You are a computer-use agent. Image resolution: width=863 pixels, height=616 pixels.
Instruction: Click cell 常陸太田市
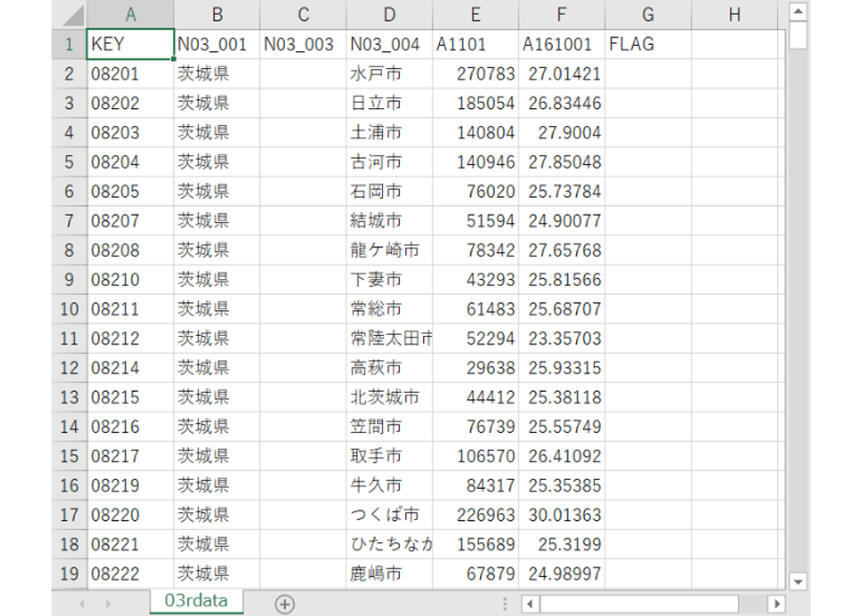pyautogui.click(x=389, y=338)
